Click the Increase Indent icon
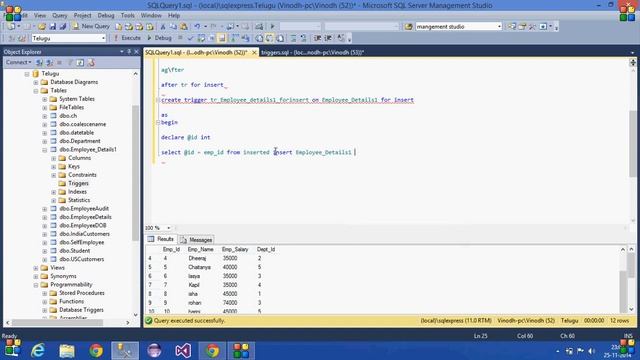This screenshot has height=360, width=640. coord(328,38)
